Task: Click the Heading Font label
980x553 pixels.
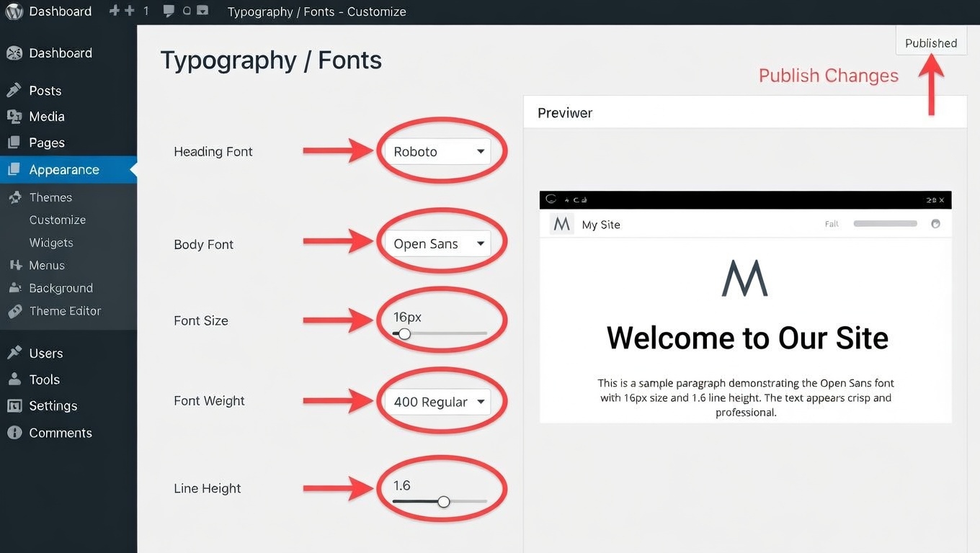Action: coord(213,152)
